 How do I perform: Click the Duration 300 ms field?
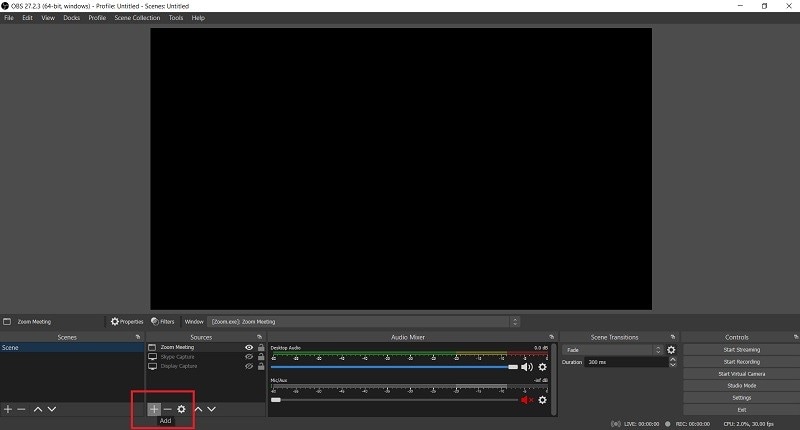coord(626,362)
